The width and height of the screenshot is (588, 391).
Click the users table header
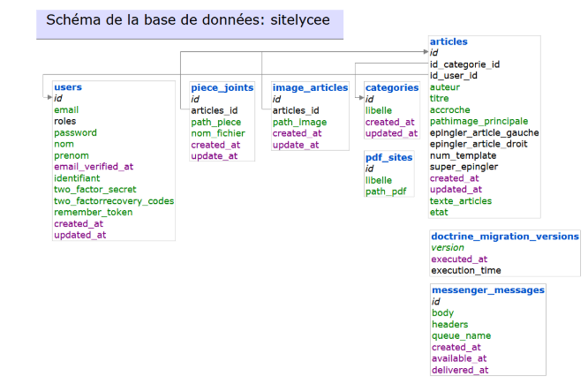pyautogui.click(x=68, y=87)
